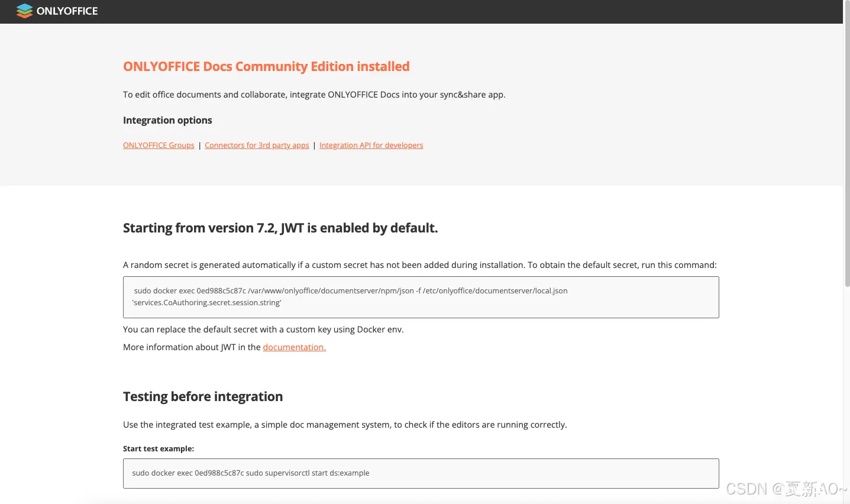Click the 'ONLYOFFICE Docs Community Edition installed' heading
Viewport: 850px width, 504px height.
[266, 66]
